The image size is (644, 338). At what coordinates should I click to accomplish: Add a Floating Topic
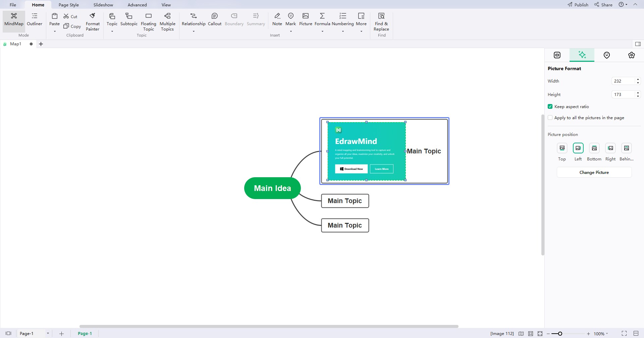(148, 22)
